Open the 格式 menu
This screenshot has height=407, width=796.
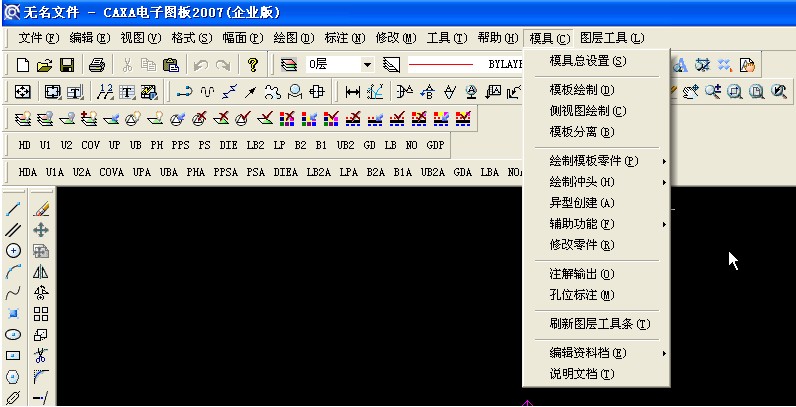click(191, 38)
